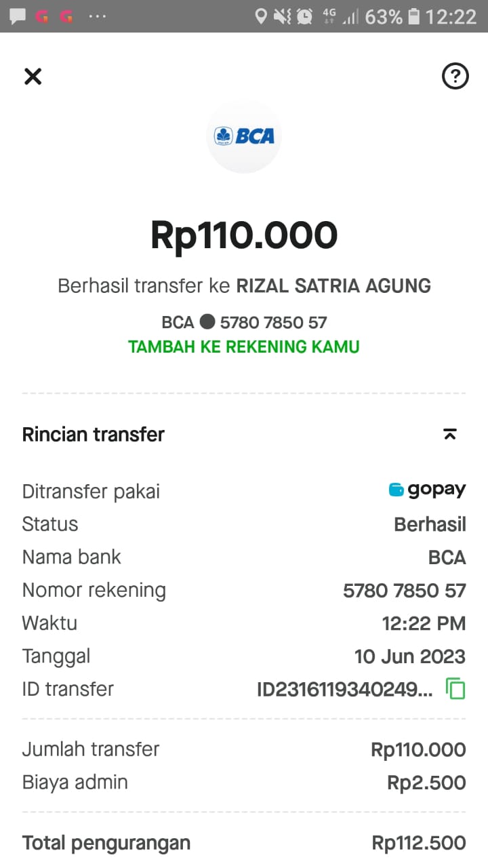Open the help question mark icon

(x=455, y=76)
